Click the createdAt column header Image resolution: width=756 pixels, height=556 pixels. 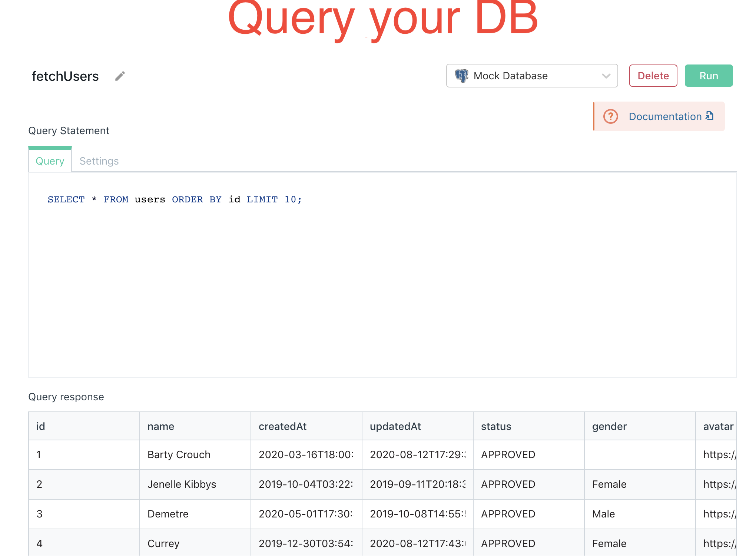pos(282,426)
